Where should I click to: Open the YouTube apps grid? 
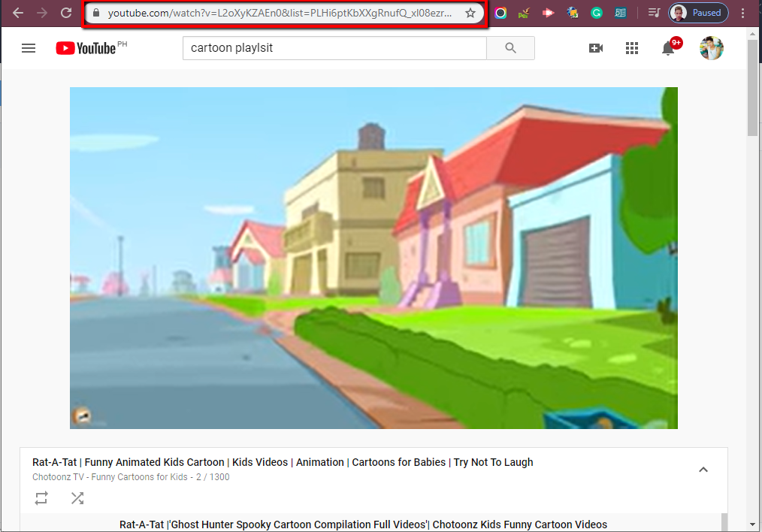click(632, 48)
